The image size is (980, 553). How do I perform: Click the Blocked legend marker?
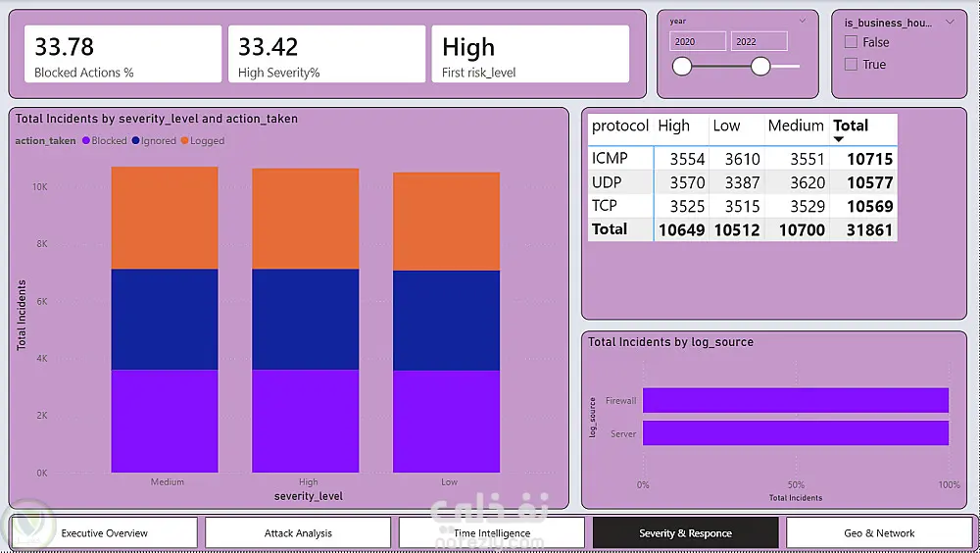[x=86, y=141]
